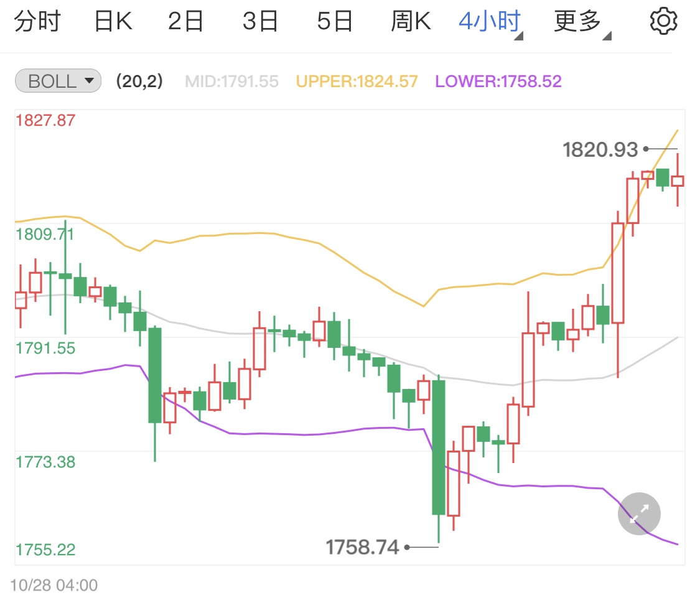Switch to the 日K tab
700x600 pixels.
(x=113, y=21)
